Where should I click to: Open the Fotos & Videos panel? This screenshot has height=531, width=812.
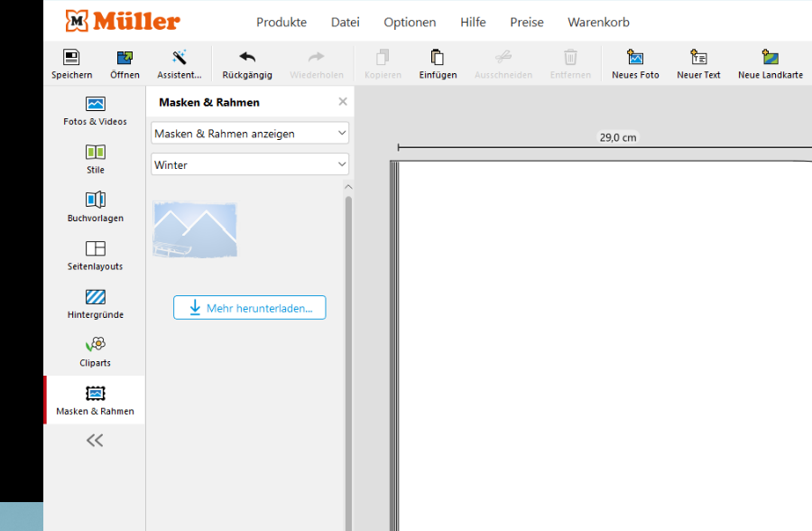click(x=96, y=111)
